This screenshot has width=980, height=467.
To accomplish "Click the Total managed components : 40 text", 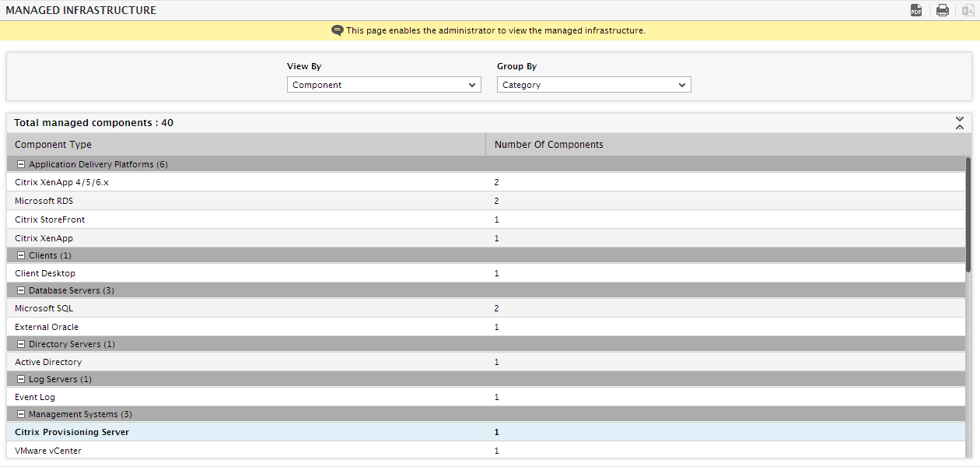I will click(94, 123).
